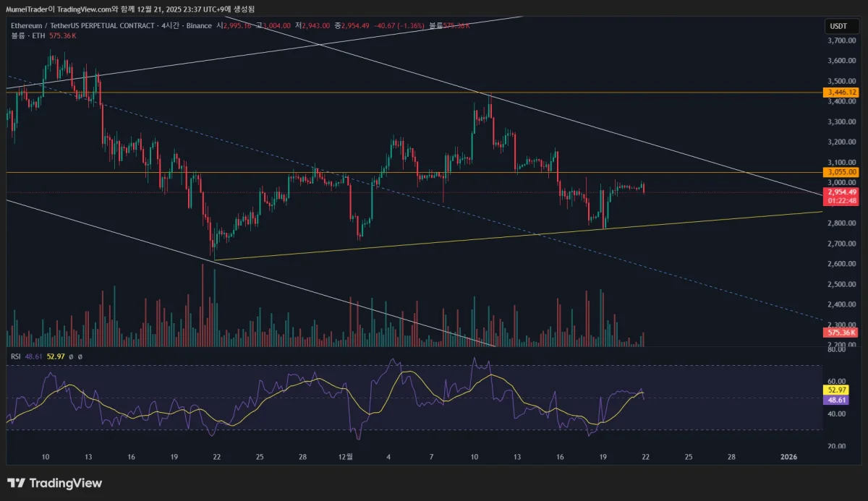Click the RSI indicator legend name

pyautogui.click(x=15, y=356)
